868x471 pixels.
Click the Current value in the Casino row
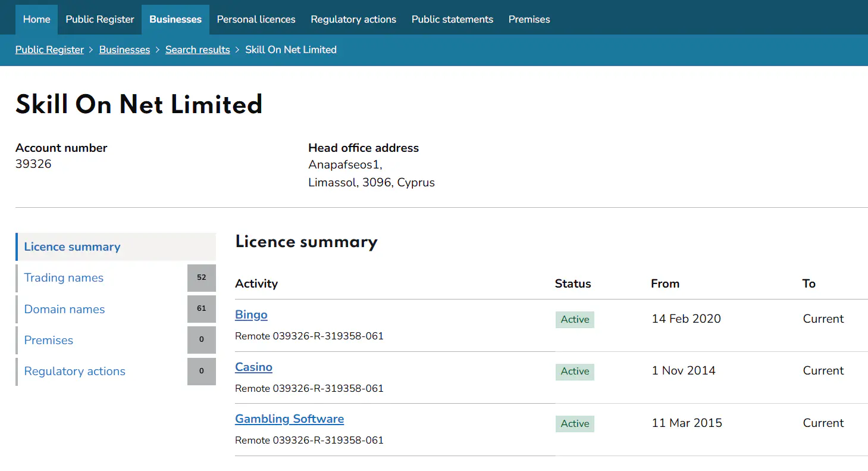click(823, 370)
